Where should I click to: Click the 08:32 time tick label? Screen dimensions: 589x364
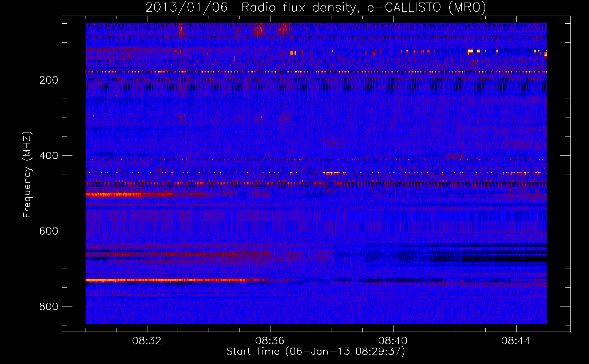[147, 341]
